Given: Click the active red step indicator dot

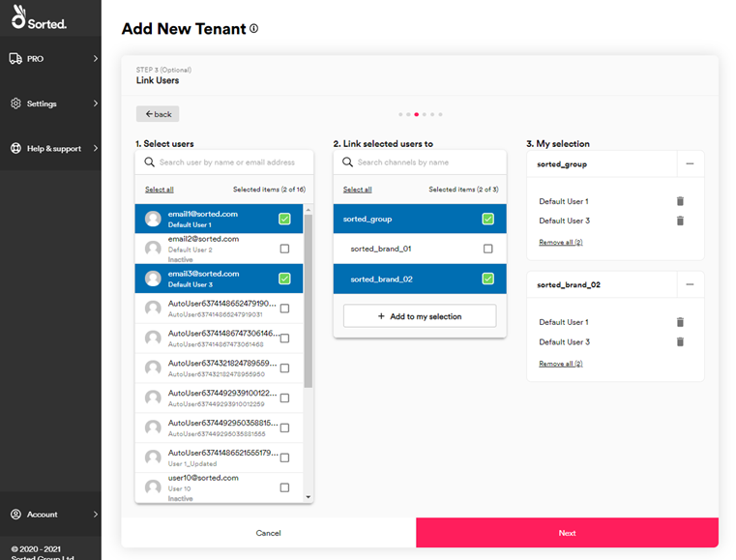Looking at the screenshot, I should click(416, 114).
